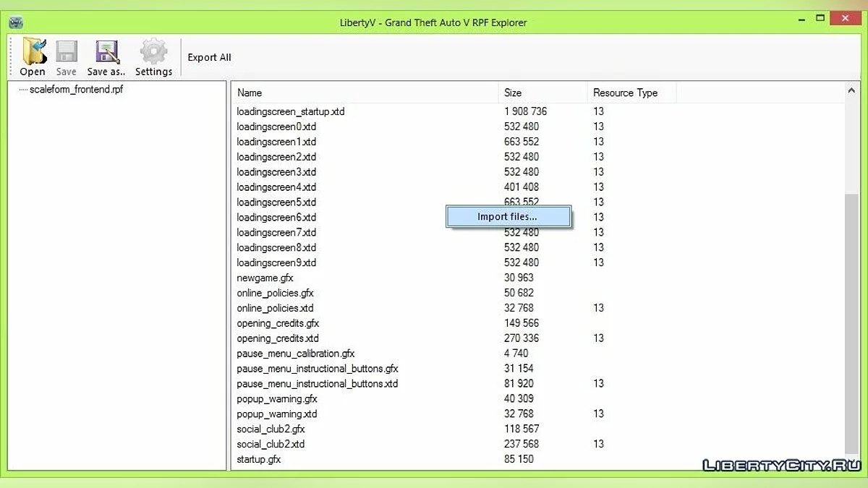This screenshot has width=868, height=488.
Task: Click the scrollbar up arrow
Action: 851,91
